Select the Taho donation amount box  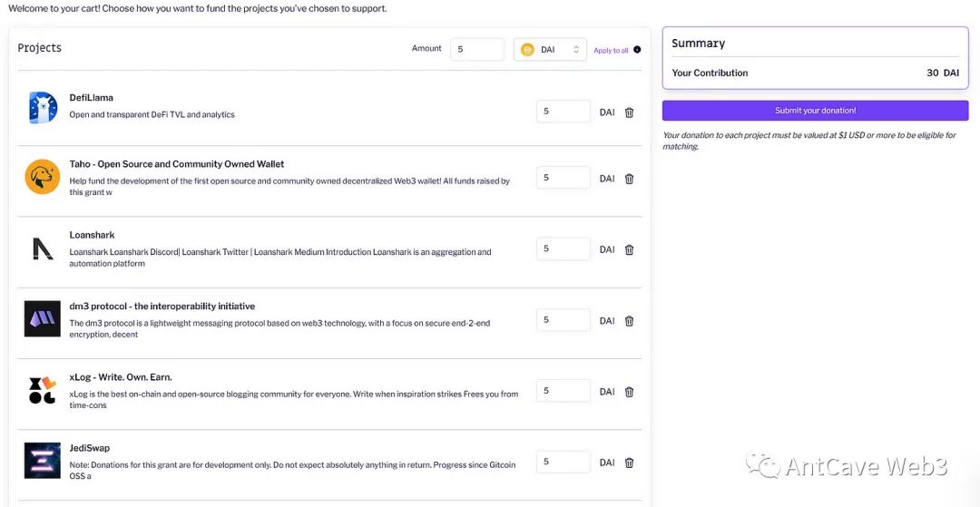coord(563,178)
